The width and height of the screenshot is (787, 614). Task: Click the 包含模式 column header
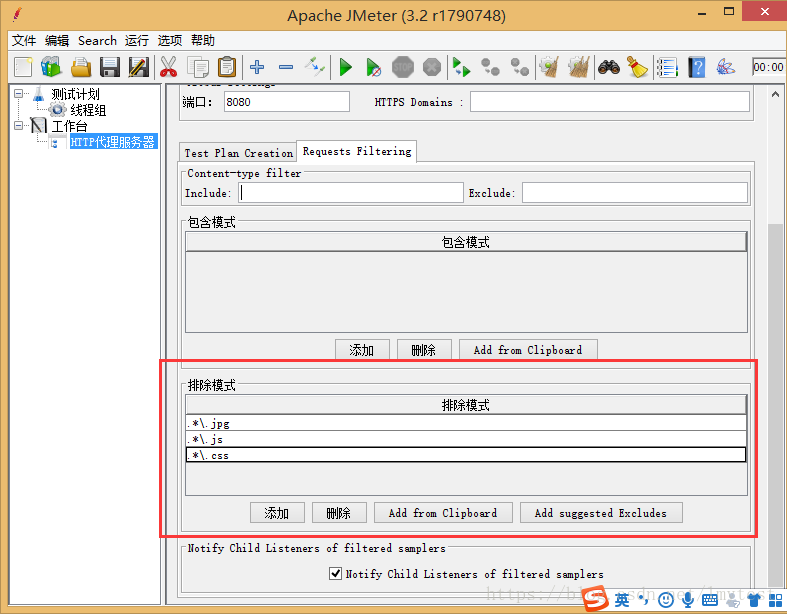(466, 242)
